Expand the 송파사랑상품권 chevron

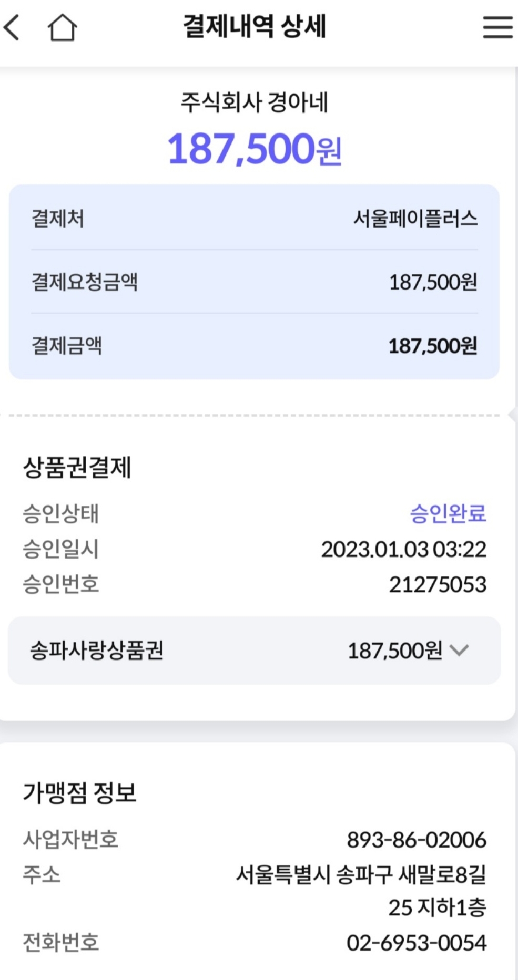[x=459, y=651]
